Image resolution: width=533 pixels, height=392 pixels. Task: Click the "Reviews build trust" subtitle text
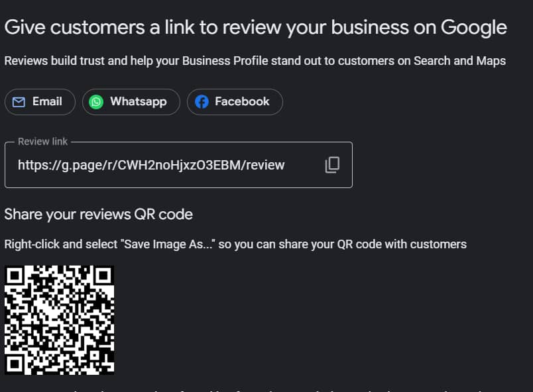coord(255,61)
